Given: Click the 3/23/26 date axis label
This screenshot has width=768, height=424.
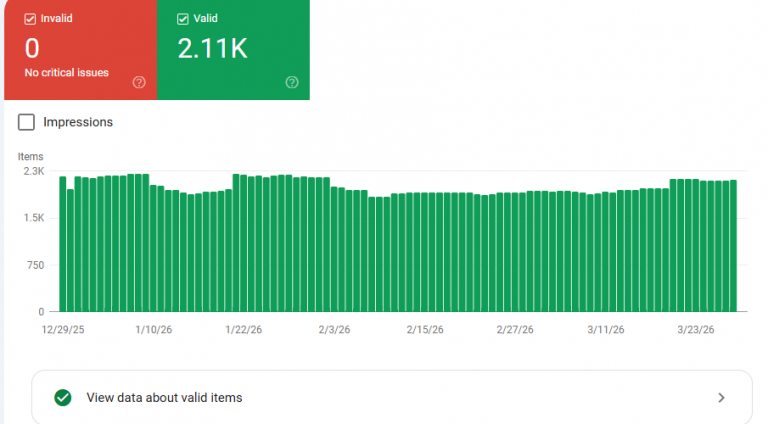Looking at the screenshot, I should pyautogui.click(x=696, y=330).
